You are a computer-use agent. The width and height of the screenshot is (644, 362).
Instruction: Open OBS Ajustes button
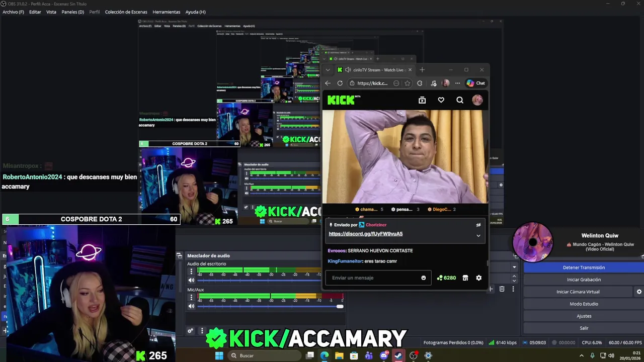pos(584,316)
